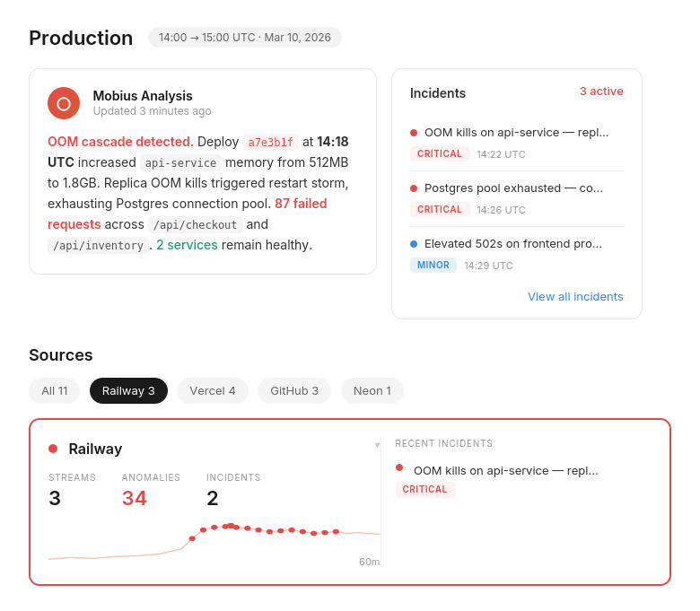Viewport: 700px width, 611px height.
Task: Open Postgres pool exhausted incident
Action: click(x=513, y=188)
